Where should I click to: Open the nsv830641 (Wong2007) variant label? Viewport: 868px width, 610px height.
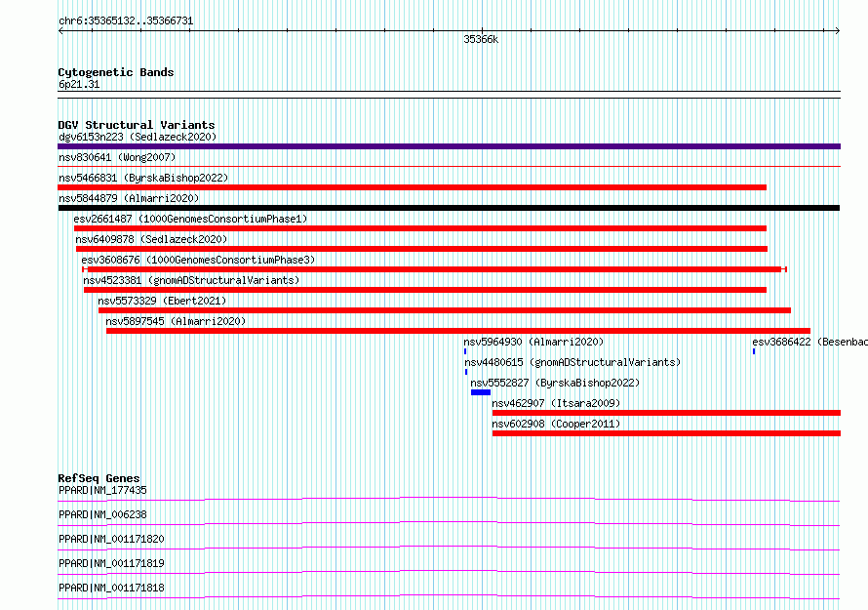pyautogui.click(x=117, y=157)
